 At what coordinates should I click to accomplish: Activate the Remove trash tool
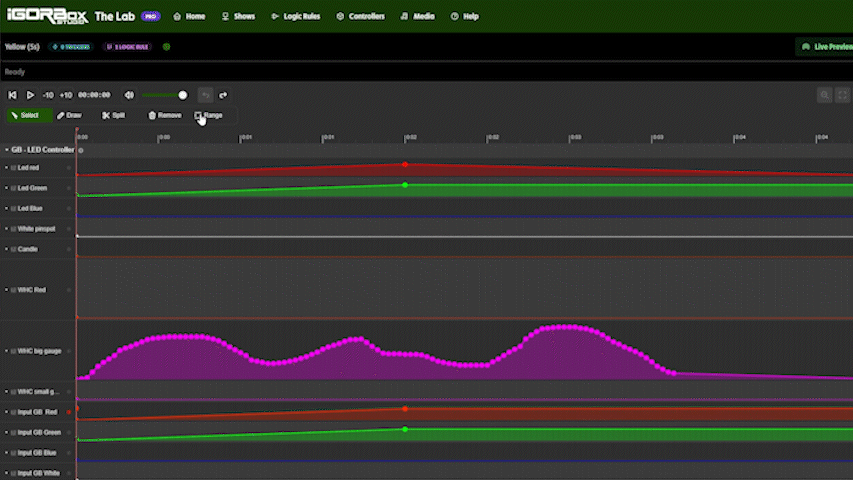[x=165, y=116]
